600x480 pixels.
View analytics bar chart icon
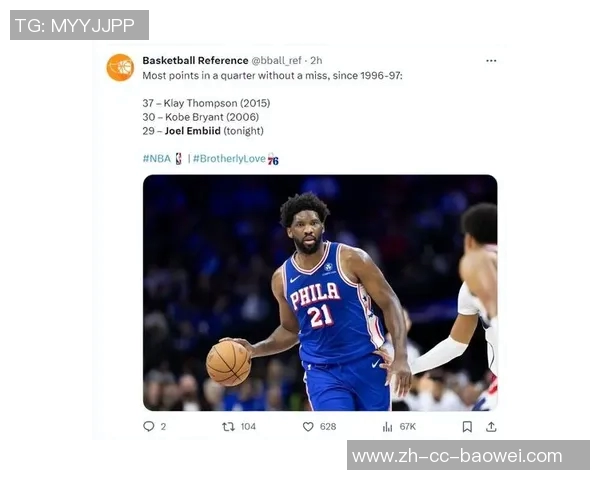click(x=387, y=426)
